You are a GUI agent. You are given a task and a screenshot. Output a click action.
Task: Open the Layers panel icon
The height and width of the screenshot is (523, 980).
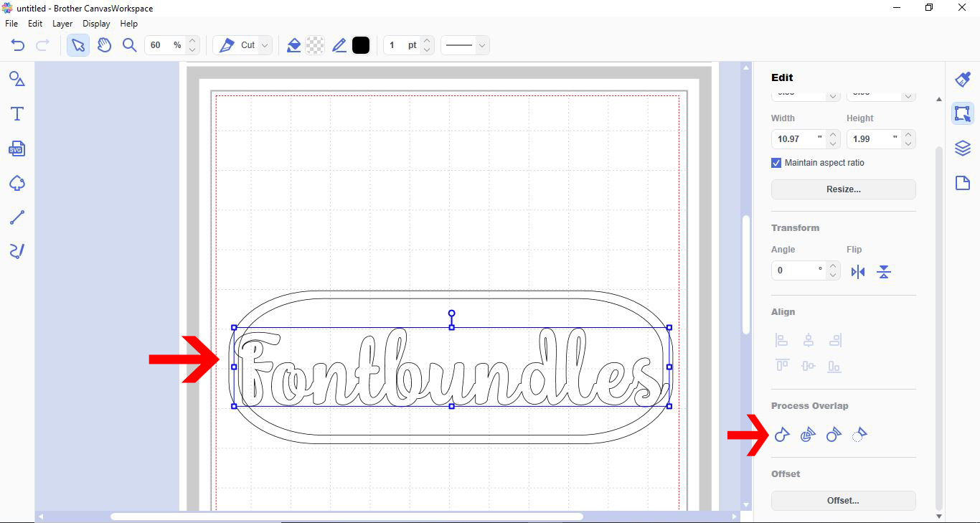click(x=963, y=149)
